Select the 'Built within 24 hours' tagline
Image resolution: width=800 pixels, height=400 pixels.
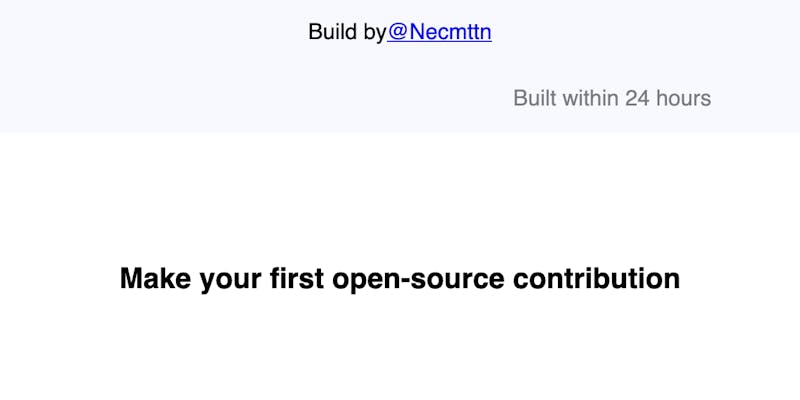pos(612,98)
